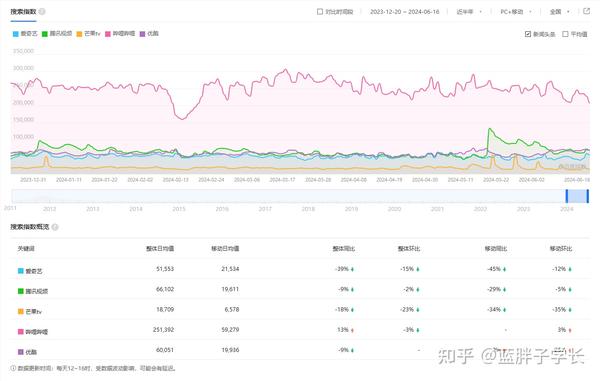Click the 251,392 value for 哔哩哔哩
The width and height of the screenshot is (600, 381).
point(163,330)
